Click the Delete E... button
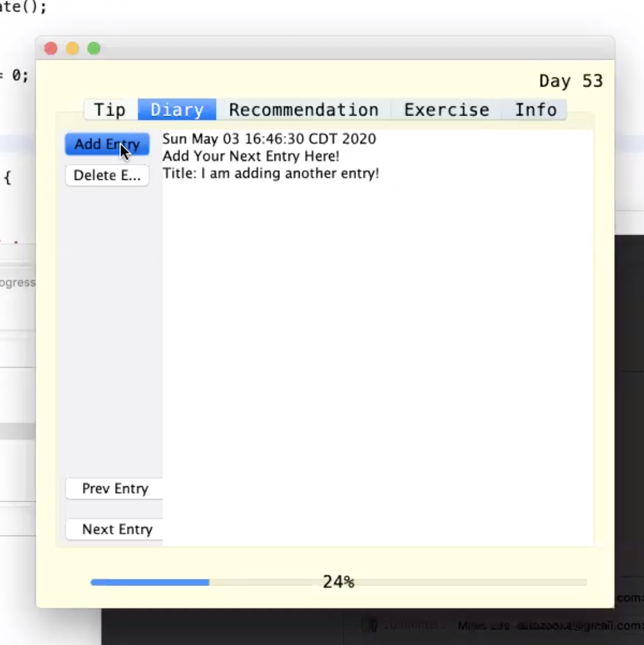The height and width of the screenshot is (645, 644). click(x=107, y=175)
